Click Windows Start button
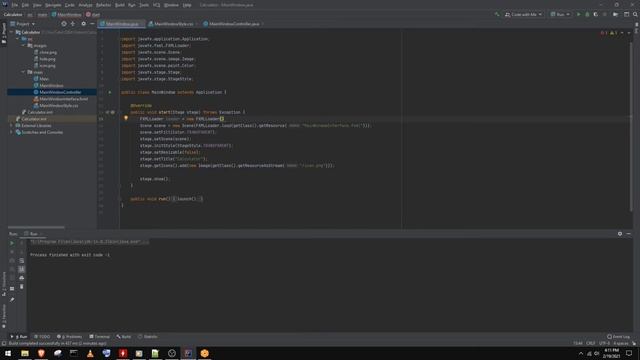640x360 pixels. 8,353
